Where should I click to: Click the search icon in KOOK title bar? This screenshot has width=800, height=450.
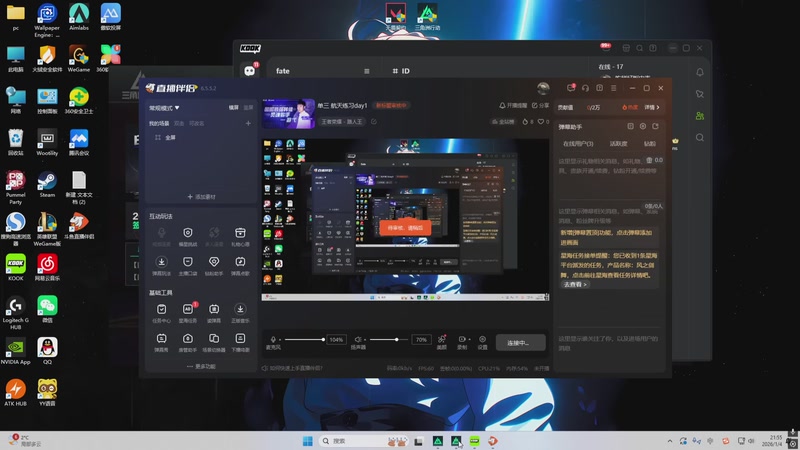(x=639, y=48)
